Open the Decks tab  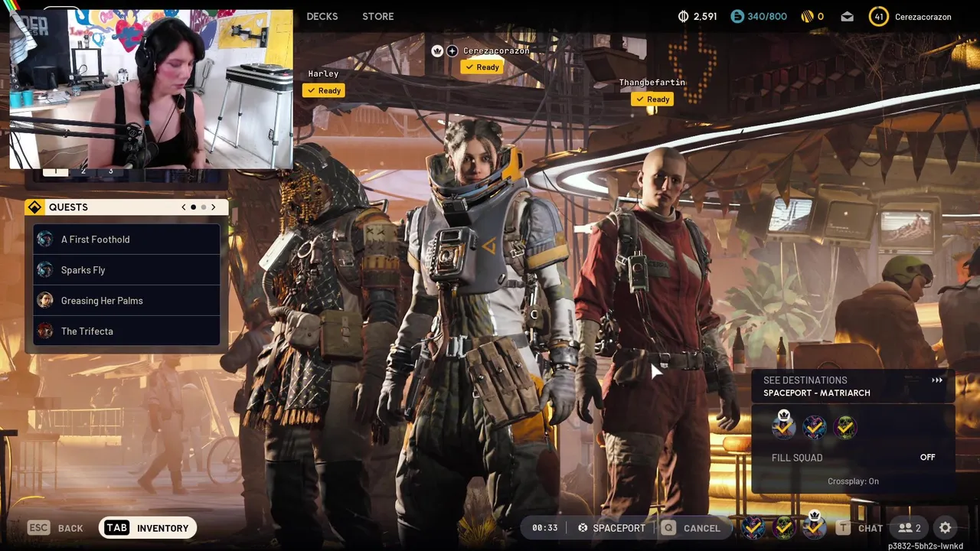322,16
